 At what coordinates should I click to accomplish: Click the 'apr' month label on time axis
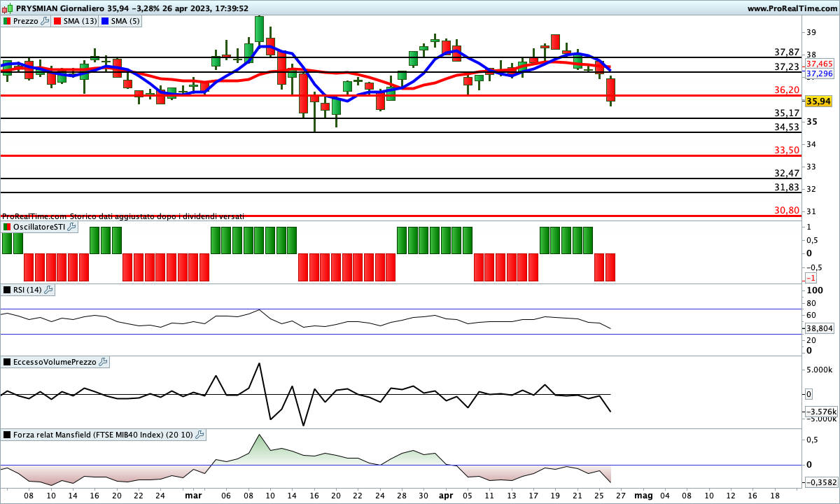(x=447, y=495)
